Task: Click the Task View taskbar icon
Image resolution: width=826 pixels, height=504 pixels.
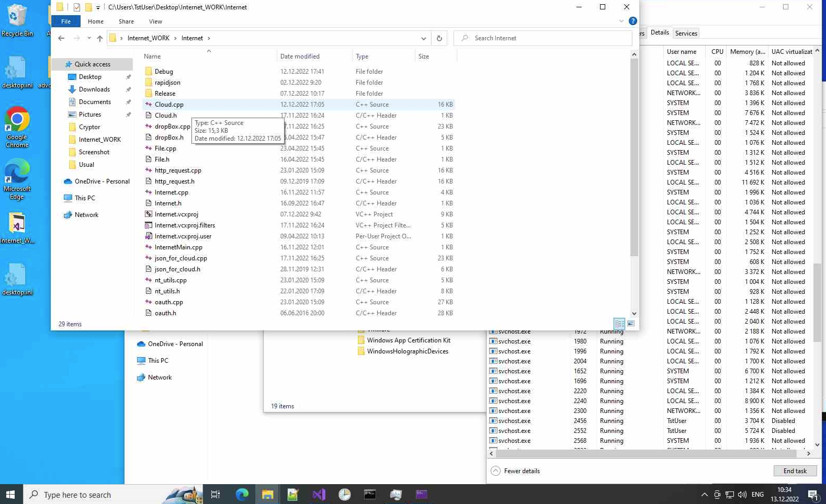Action: [215, 494]
